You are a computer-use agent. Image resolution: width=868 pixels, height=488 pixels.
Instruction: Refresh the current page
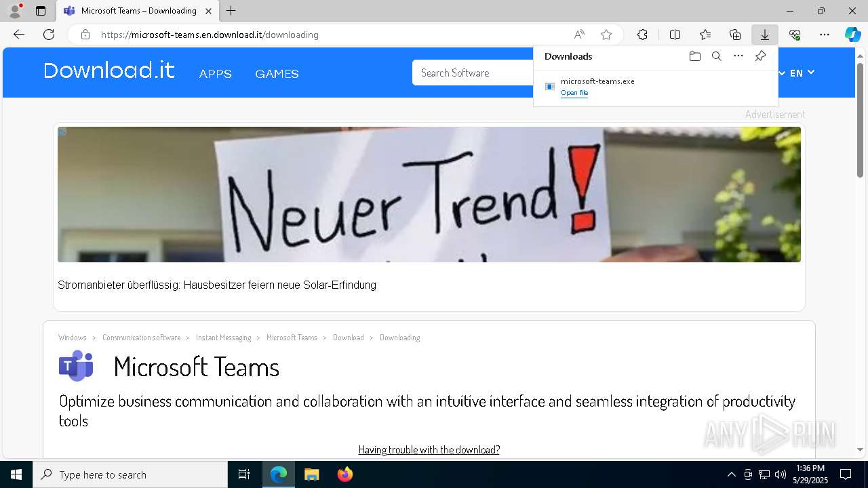click(49, 35)
